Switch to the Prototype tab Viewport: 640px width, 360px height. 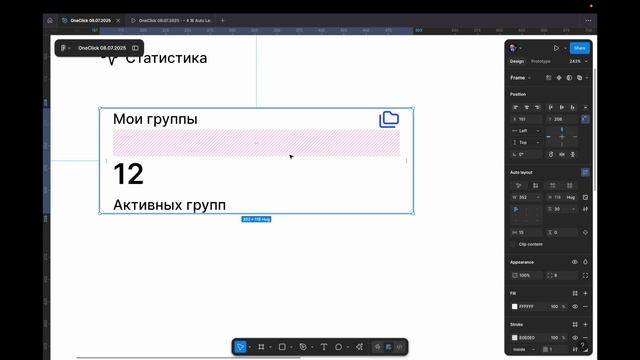[540, 61]
